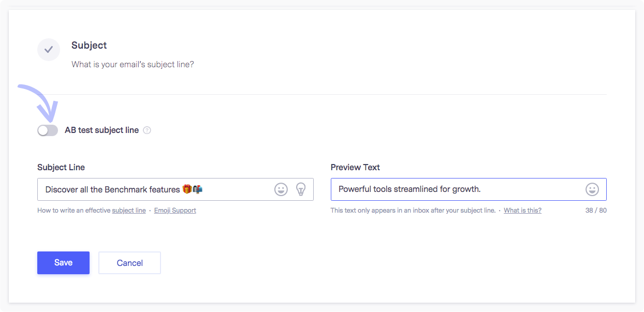Click the Subject step checkmark circle
644x312 pixels.
(49, 50)
